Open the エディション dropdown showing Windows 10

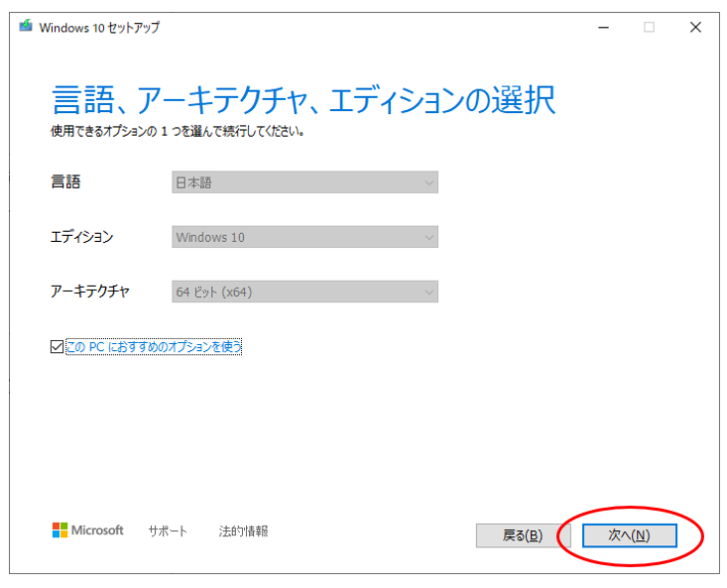(x=304, y=237)
